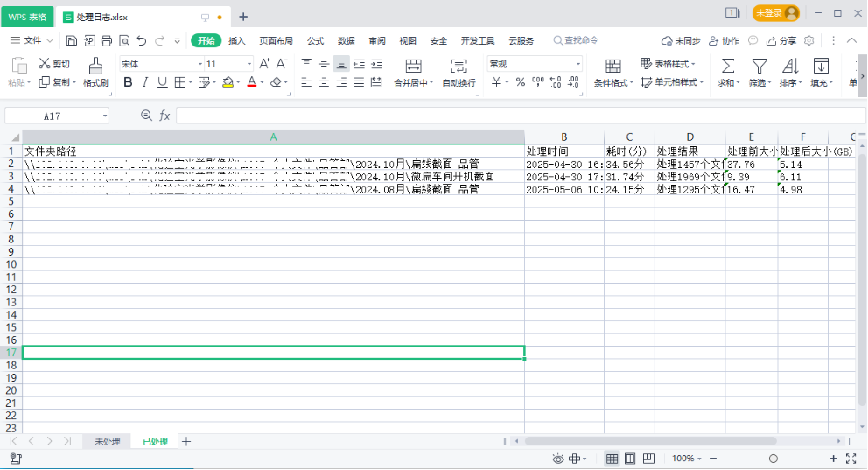The image size is (868, 470).
Task: Click the Print icon in quick access bar
Action: (107, 40)
